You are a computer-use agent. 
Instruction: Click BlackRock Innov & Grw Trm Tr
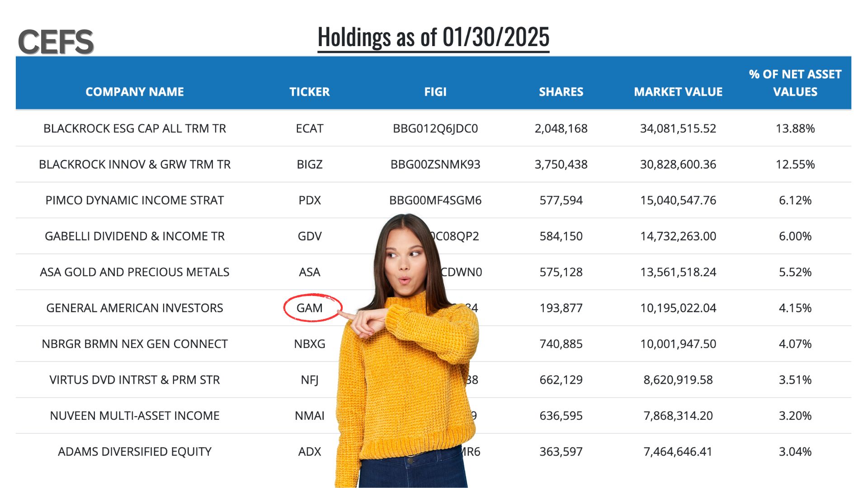135,164
